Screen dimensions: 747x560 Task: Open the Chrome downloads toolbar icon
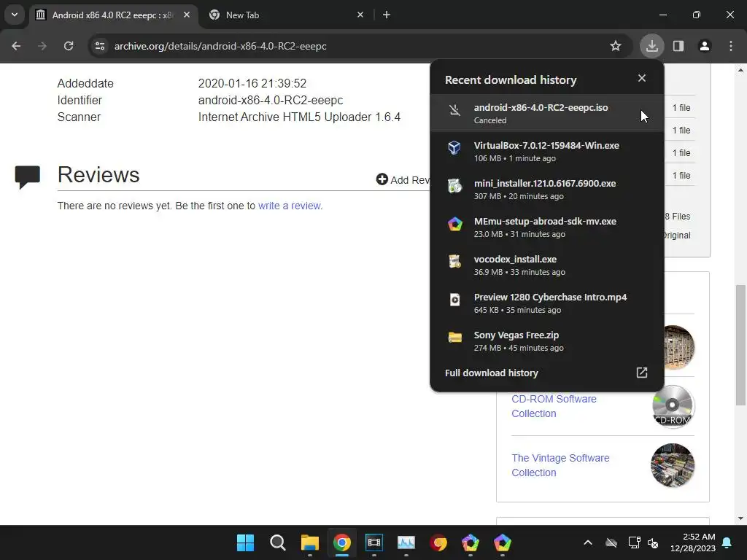(x=651, y=46)
